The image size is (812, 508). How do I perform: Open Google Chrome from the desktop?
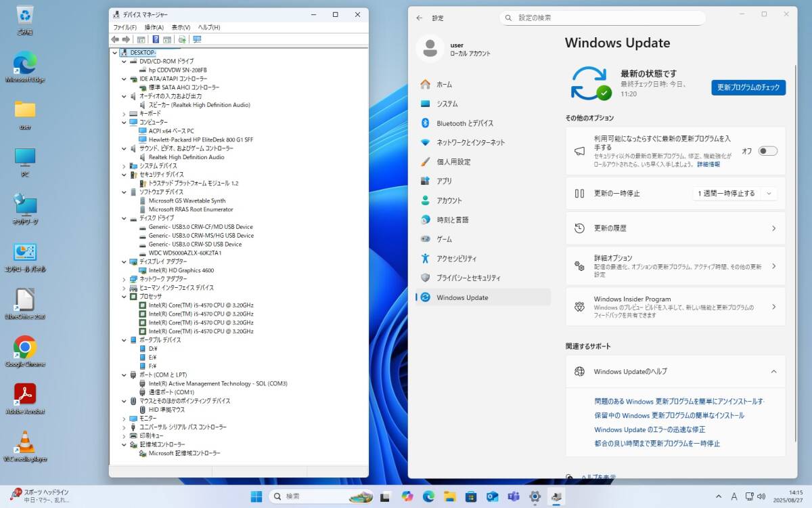coord(25,348)
